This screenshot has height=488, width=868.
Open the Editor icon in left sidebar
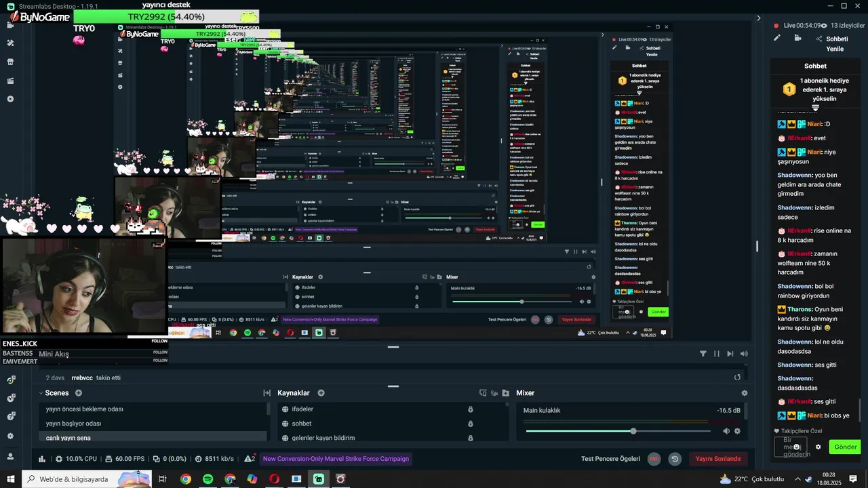pyautogui.click(x=10, y=24)
